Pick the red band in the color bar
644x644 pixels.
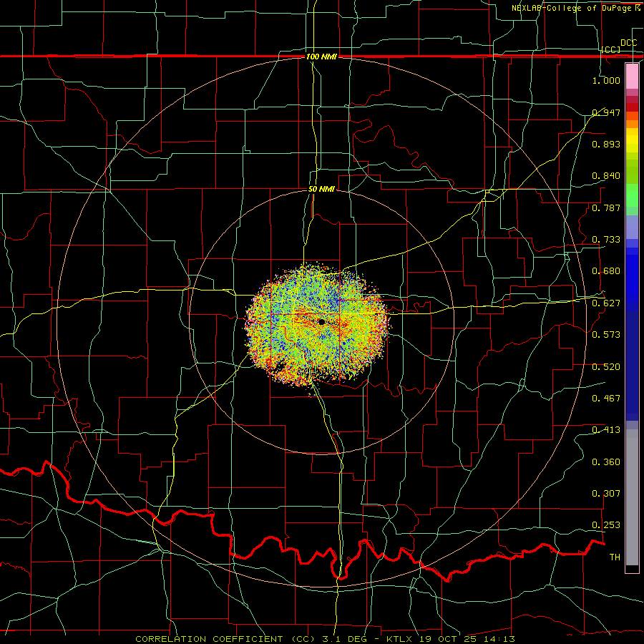click(632, 107)
